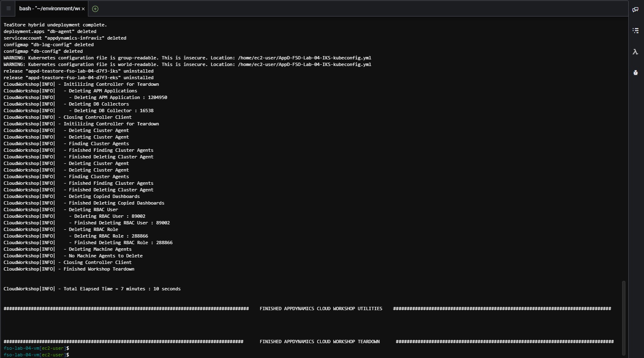Click 'Finished Deleting RBAC User : 89002' line

[x=87, y=223]
